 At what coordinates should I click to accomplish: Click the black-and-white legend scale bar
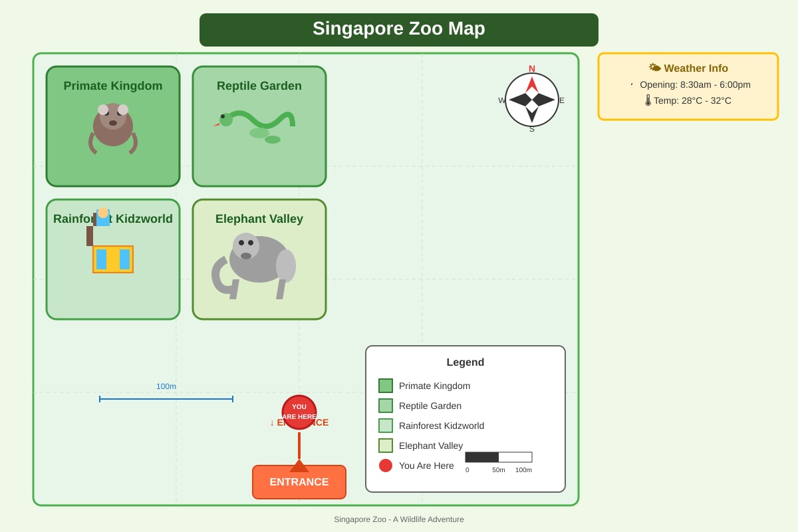(499, 458)
